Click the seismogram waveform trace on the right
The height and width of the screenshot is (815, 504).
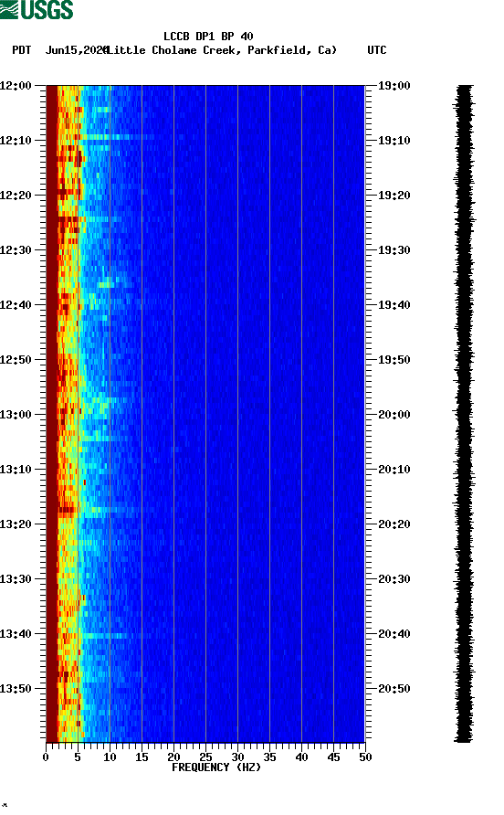coord(464,413)
